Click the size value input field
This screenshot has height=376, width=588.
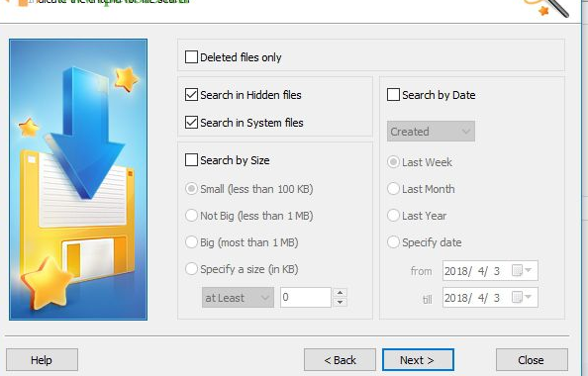click(306, 297)
